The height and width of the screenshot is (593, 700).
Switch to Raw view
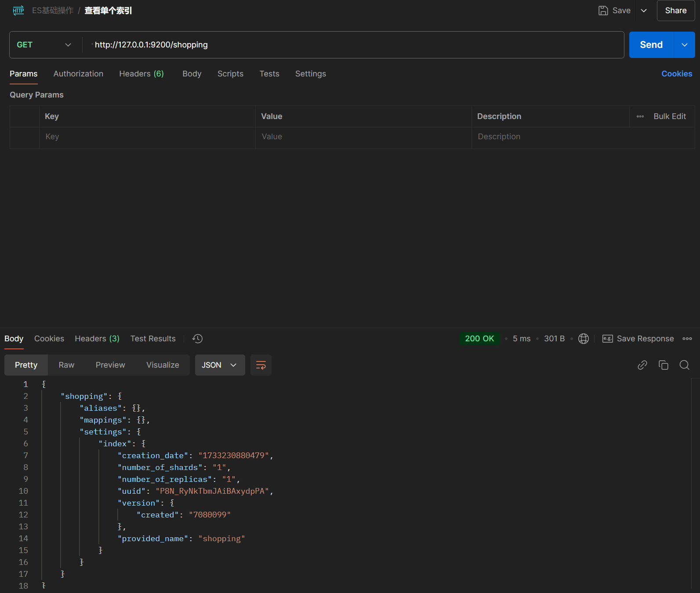66,365
